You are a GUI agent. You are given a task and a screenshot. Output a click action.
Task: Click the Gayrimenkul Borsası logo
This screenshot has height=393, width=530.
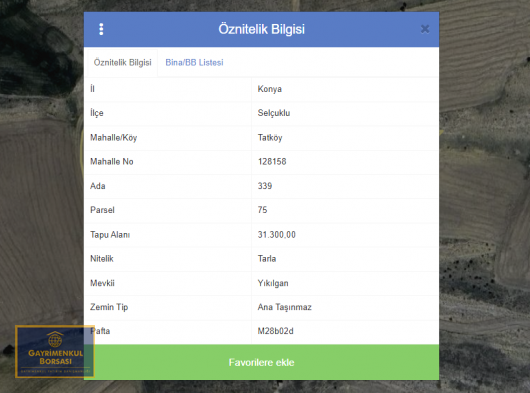54,351
